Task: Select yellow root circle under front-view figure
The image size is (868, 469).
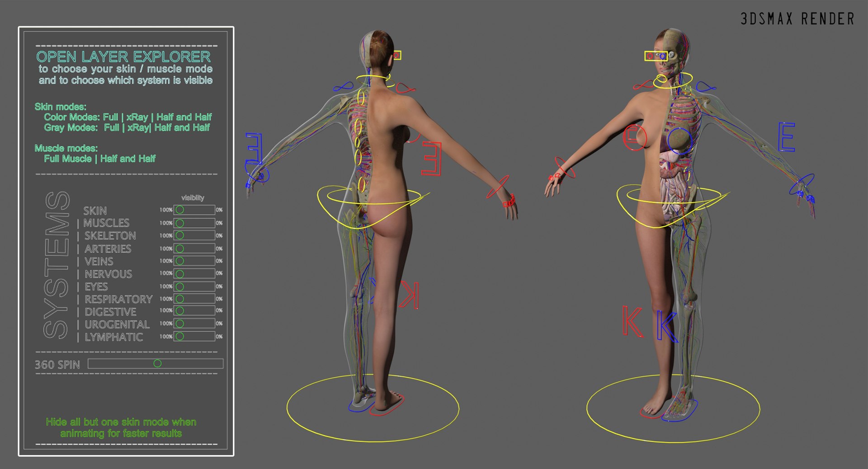Action: point(673,408)
